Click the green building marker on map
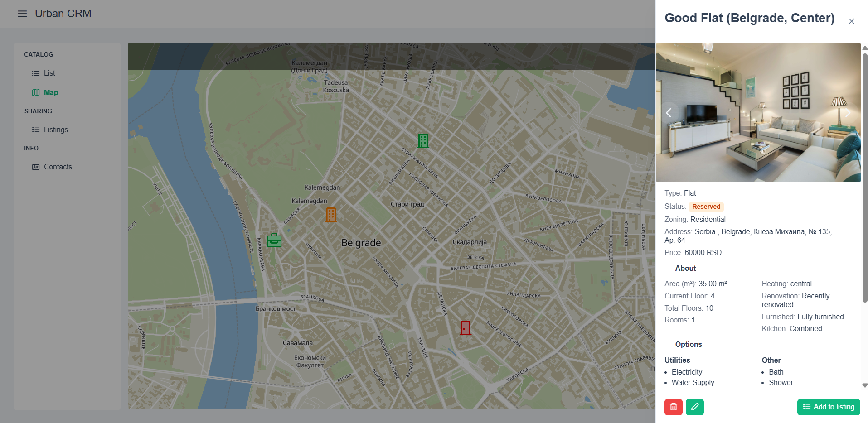This screenshot has height=423, width=868. point(423,141)
